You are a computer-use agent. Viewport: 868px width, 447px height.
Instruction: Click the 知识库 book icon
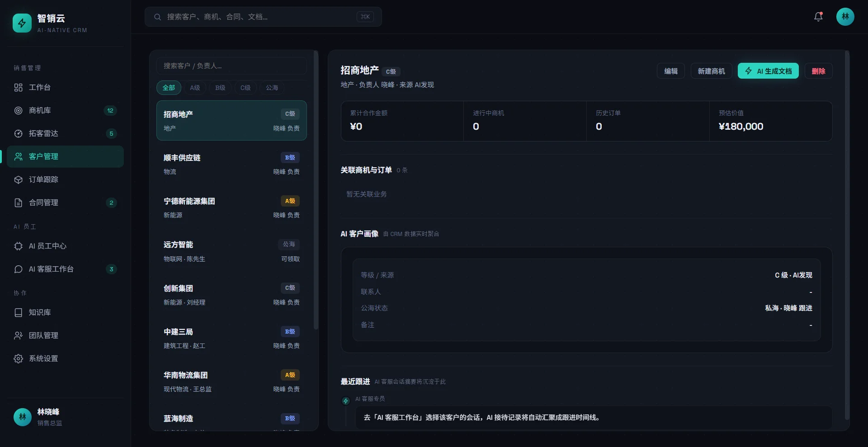(18, 312)
